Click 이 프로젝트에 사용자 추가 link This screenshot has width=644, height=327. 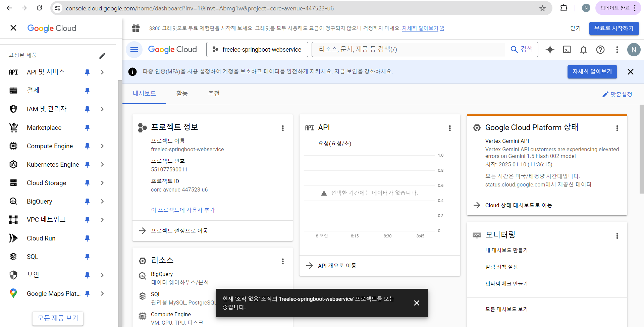coord(183,210)
